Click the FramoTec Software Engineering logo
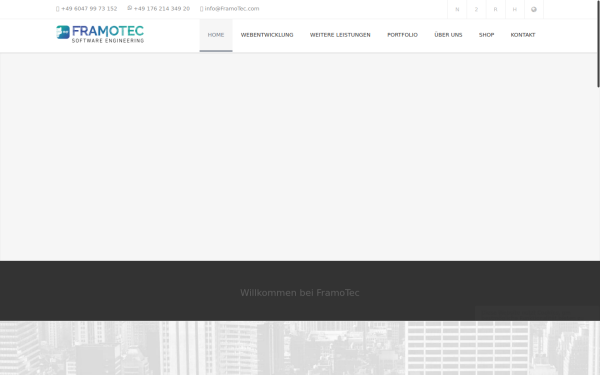The width and height of the screenshot is (600, 375). (x=100, y=34)
